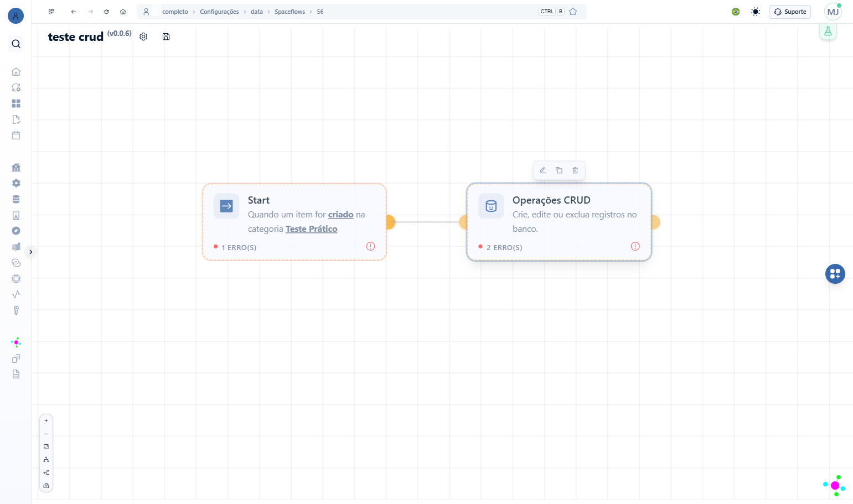
Task: Apply horizontal layout to the flow
Action: [x=46, y=473]
